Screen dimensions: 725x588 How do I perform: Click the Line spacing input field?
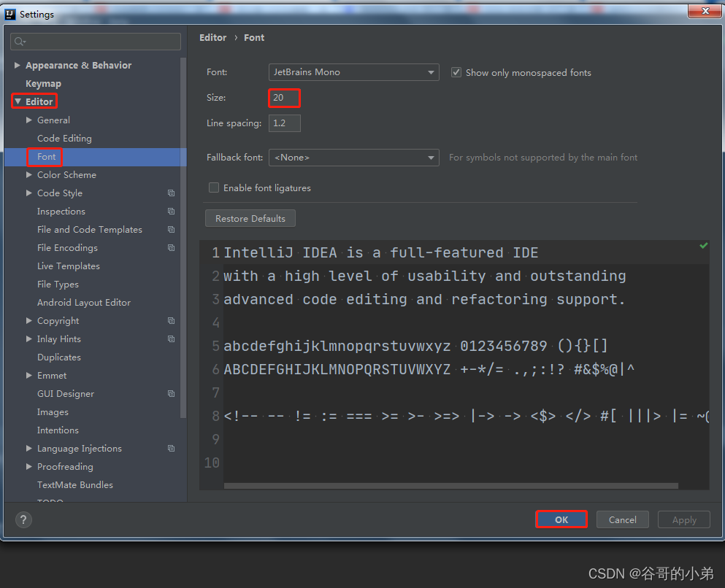coord(284,123)
